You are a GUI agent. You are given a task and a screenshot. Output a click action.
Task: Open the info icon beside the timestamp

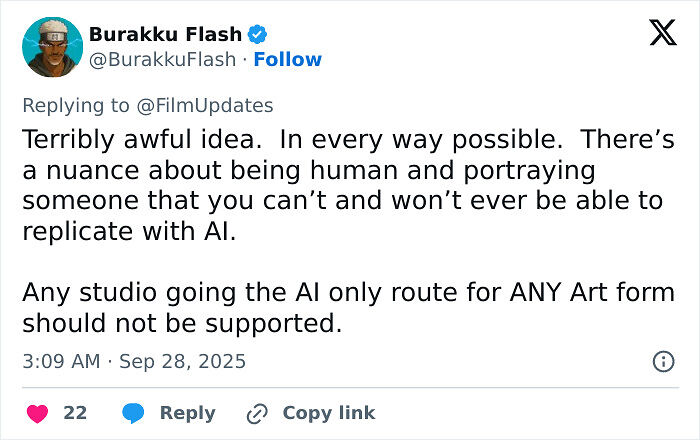[x=662, y=361]
